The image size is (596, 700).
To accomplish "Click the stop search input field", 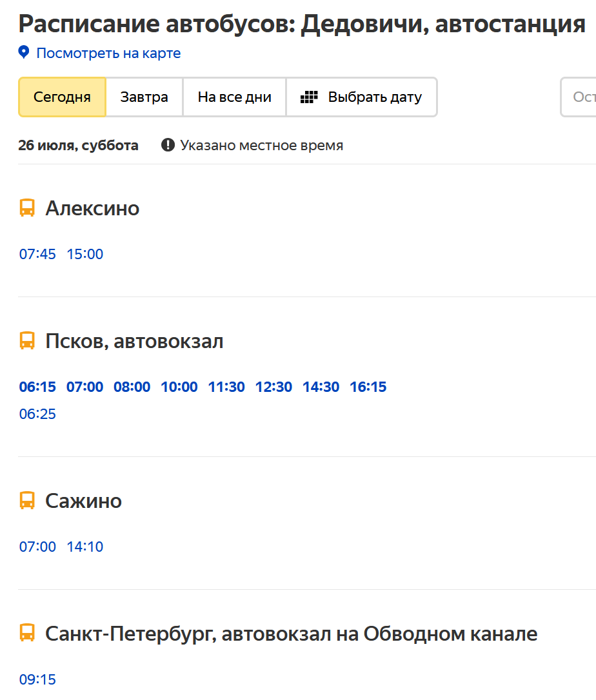I will pyautogui.click(x=581, y=97).
